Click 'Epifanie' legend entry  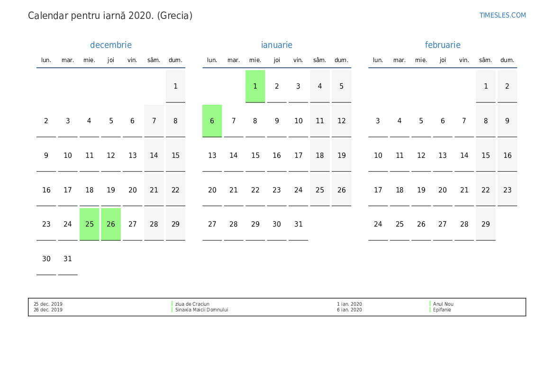pyautogui.click(x=442, y=310)
